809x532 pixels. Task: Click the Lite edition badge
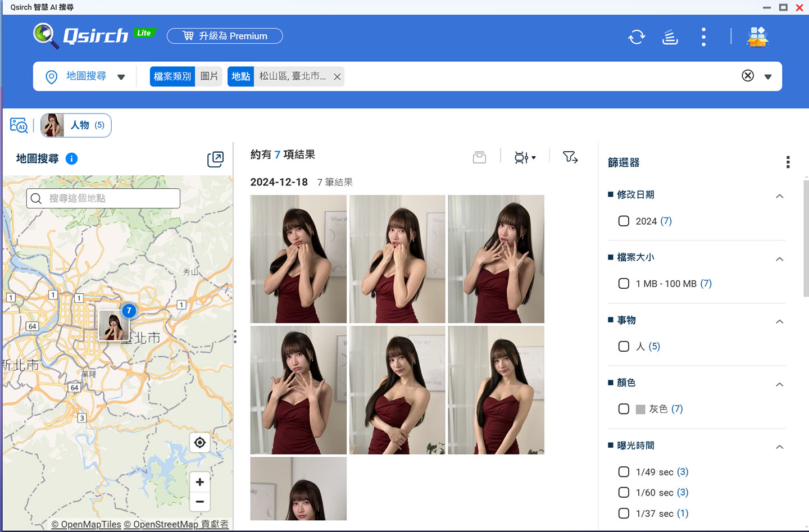144,33
